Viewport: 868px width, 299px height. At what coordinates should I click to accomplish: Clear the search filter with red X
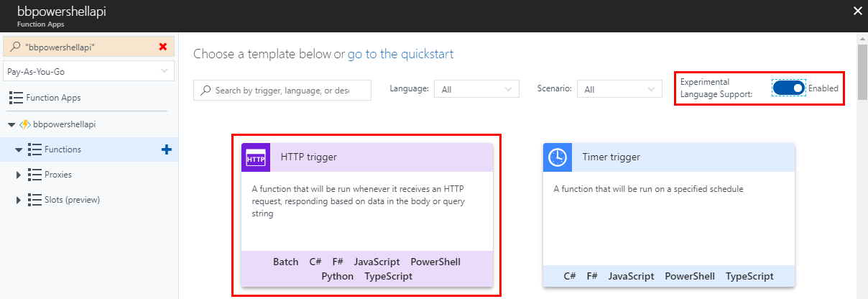[x=163, y=47]
